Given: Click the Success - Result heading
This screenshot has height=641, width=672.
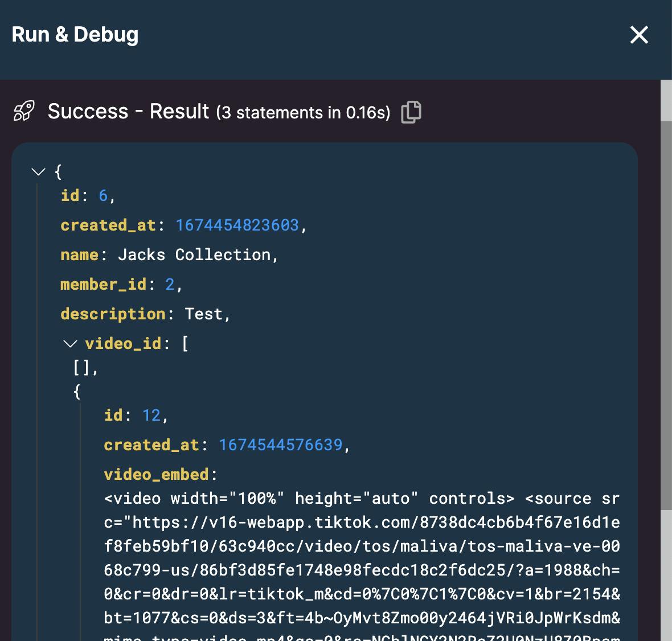Looking at the screenshot, I should [x=128, y=112].
